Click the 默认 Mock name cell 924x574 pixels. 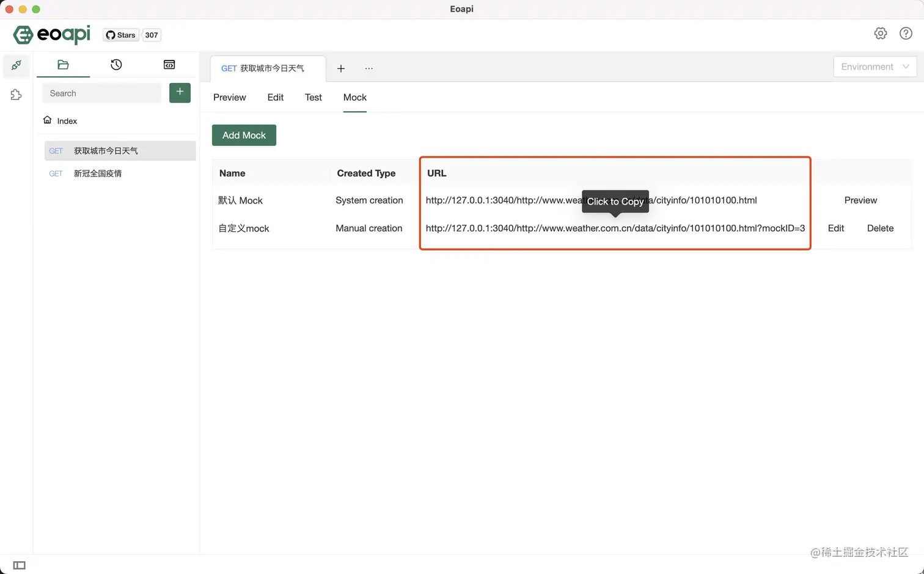click(240, 200)
